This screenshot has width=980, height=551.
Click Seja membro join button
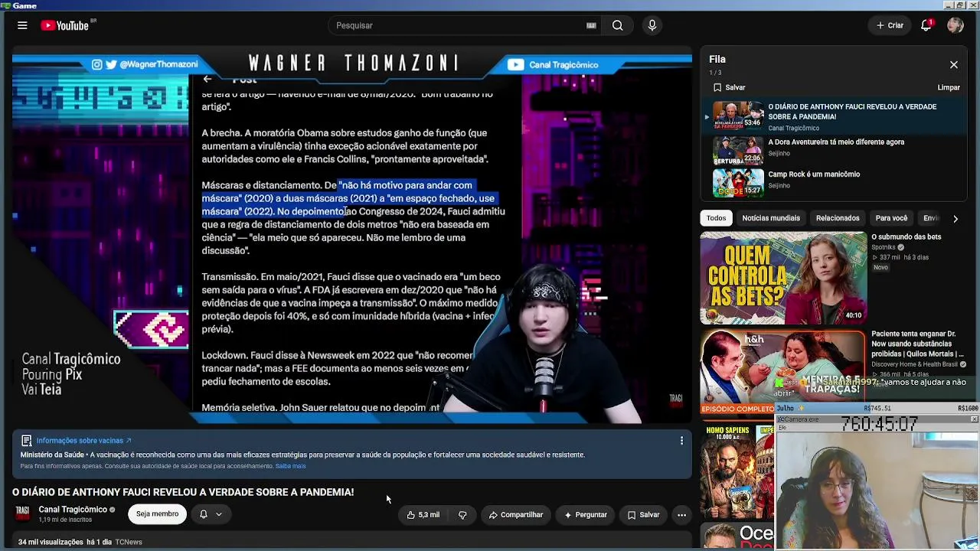tap(157, 514)
